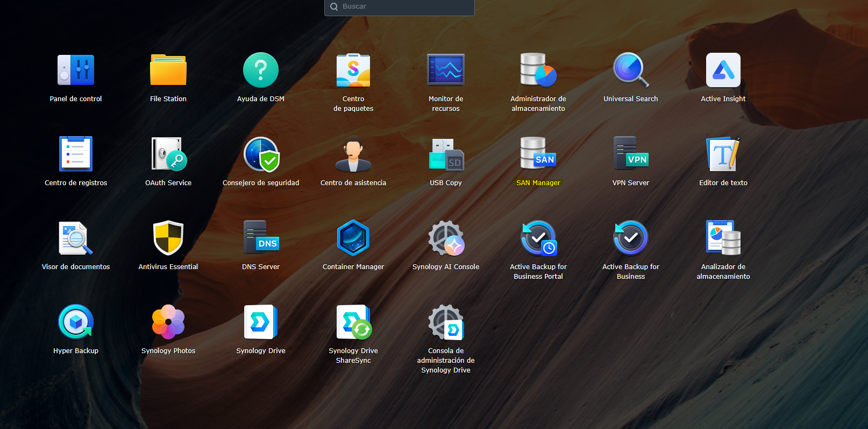The image size is (868, 429).
Task: Open Visor de documentos
Action: 76,238
